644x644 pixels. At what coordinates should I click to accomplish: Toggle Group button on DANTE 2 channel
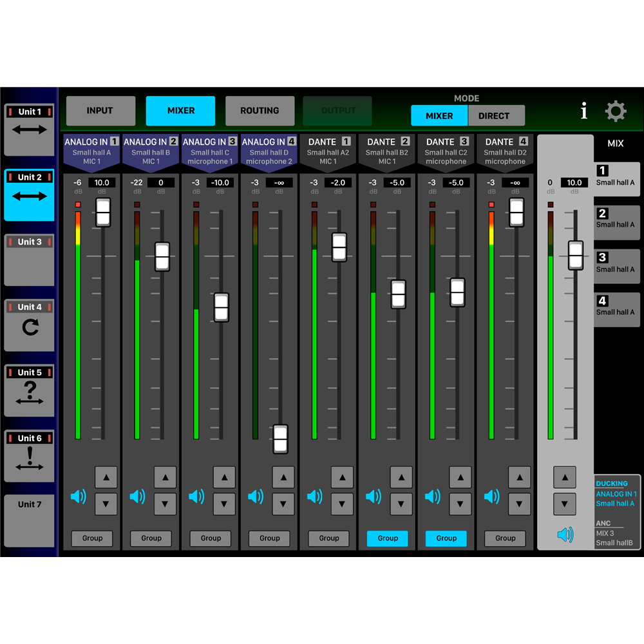click(x=388, y=538)
